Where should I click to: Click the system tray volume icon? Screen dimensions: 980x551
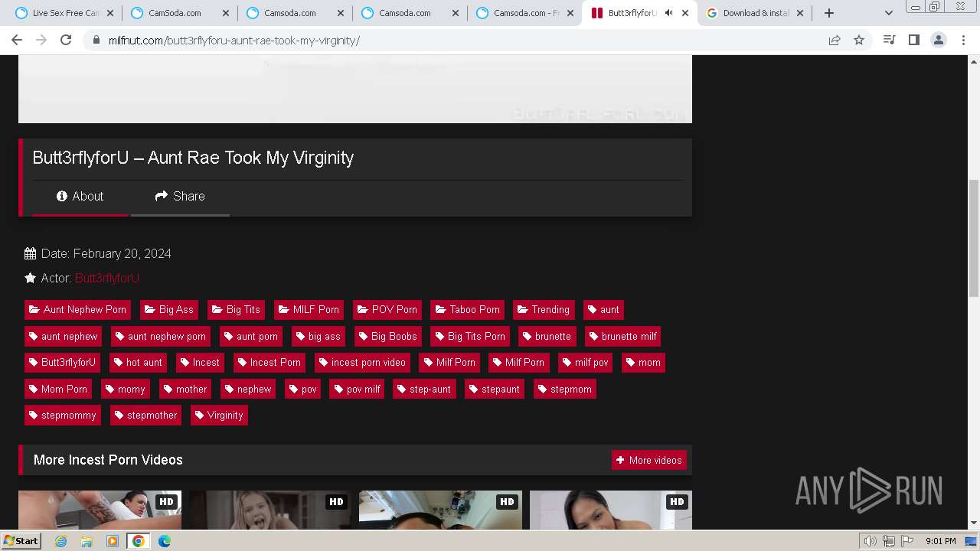871,541
